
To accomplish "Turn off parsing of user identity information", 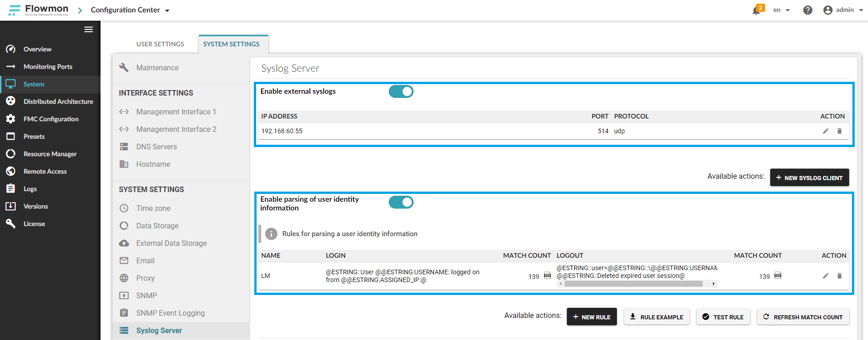I will 401,202.
